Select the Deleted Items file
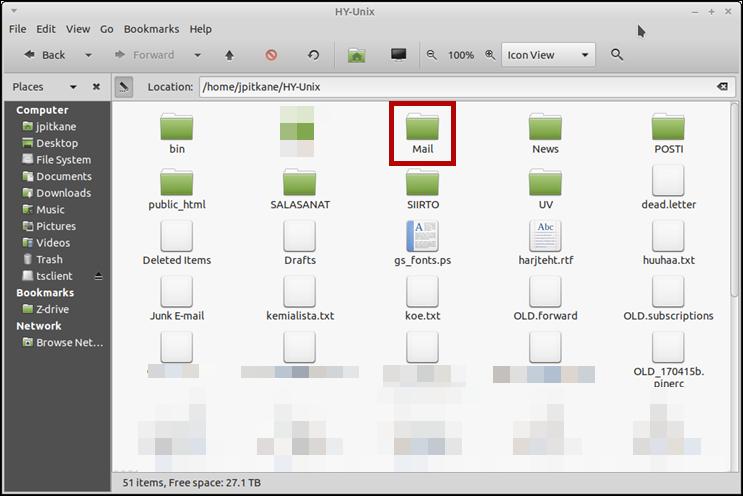The height and width of the screenshot is (496, 743). pyautogui.click(x=177, y=243)
